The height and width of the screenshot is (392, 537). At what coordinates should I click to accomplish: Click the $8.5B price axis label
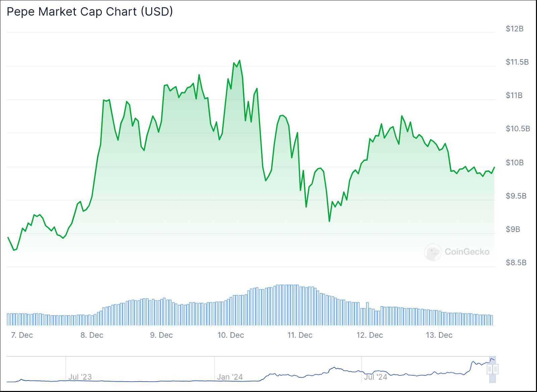tap(516, 263)
